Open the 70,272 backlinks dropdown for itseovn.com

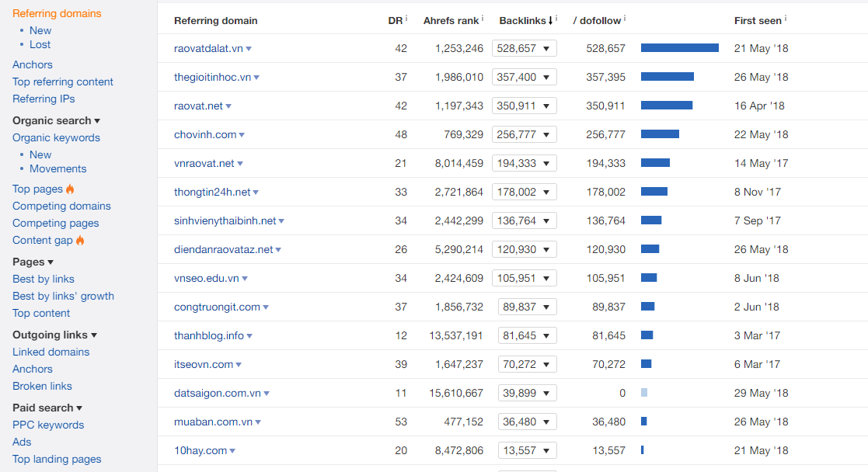tap(527, 365)
